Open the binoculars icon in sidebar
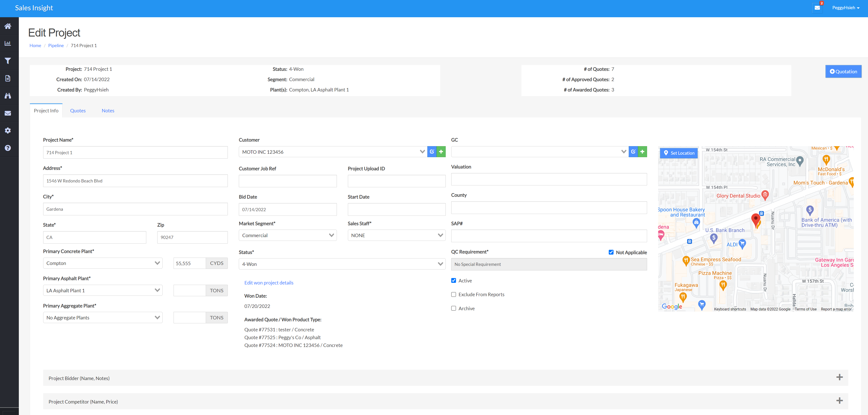This screenshot has height=415, width=868. tap(8, 96)
